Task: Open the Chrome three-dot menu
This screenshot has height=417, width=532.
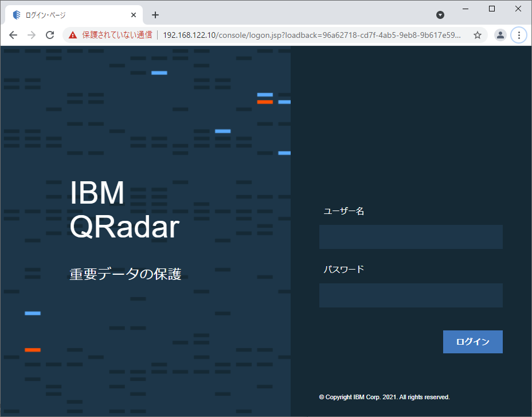Action: click(x=519, y=35)
